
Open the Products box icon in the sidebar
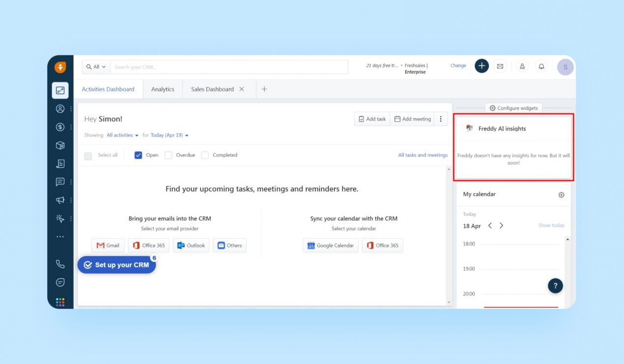[x=60, y=145]
